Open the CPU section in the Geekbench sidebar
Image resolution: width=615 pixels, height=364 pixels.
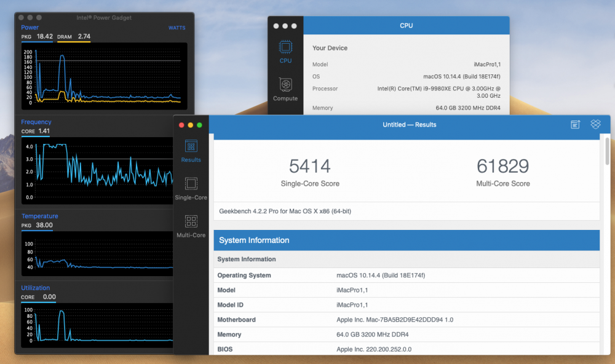[285, 52]
